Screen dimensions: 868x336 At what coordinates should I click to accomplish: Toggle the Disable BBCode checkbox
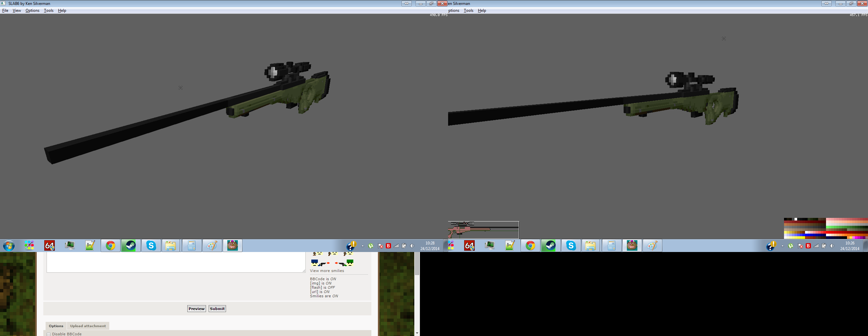coord(49,334)
